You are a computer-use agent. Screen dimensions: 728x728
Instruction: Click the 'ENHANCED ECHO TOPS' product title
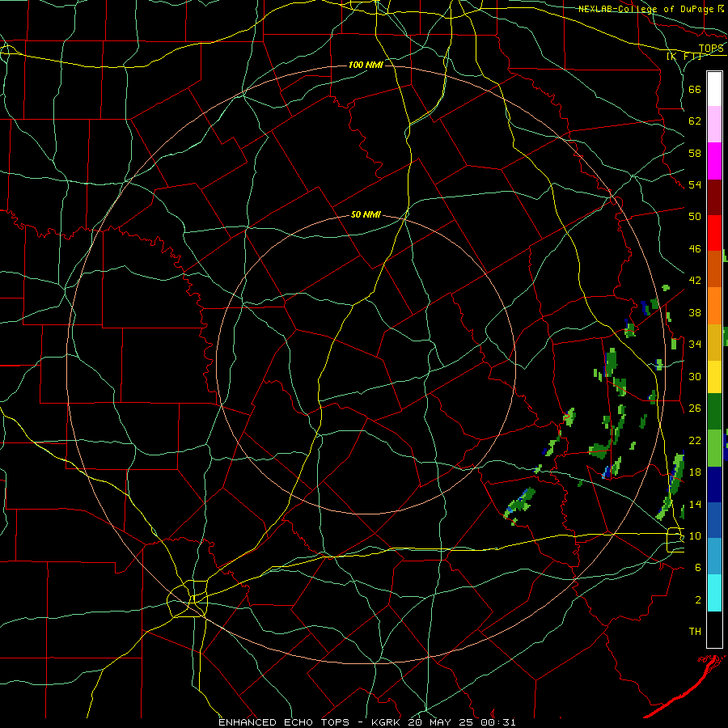point(284,722)
